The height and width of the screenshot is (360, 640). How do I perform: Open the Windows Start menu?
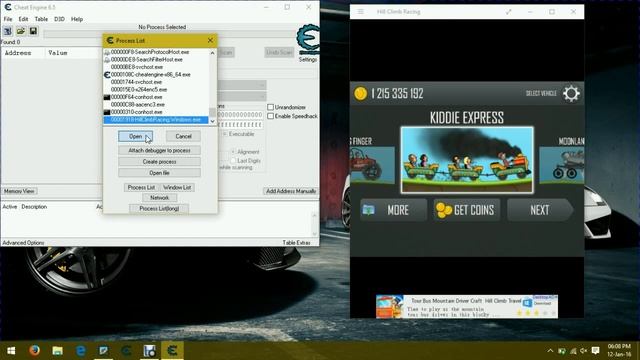(x=11, y=350)
